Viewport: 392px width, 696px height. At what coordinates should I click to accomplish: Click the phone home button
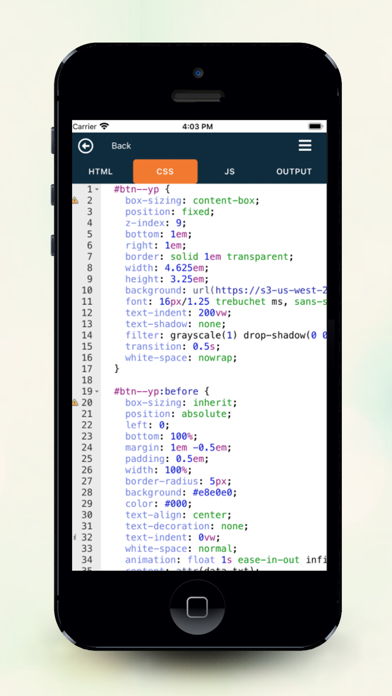point(198,607)
